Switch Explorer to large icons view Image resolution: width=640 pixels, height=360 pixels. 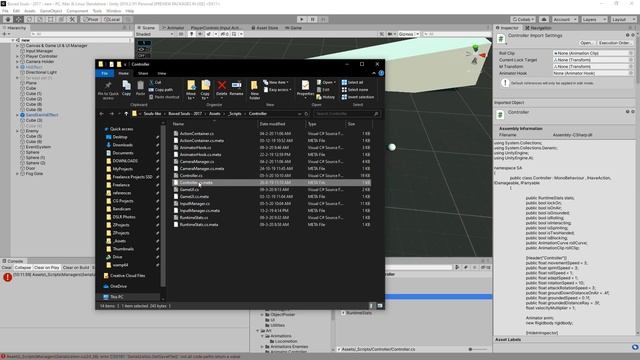380,306
